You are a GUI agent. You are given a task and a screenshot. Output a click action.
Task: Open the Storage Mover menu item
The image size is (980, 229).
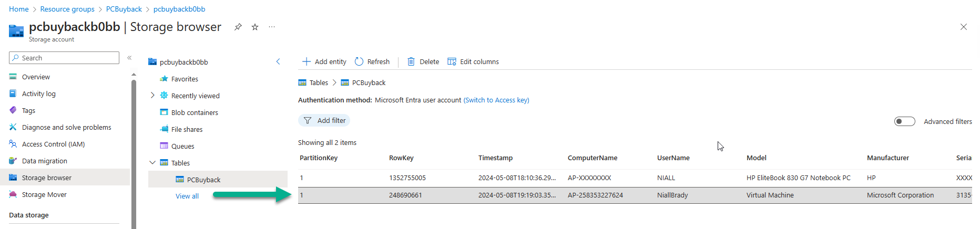tap(44, 194)
